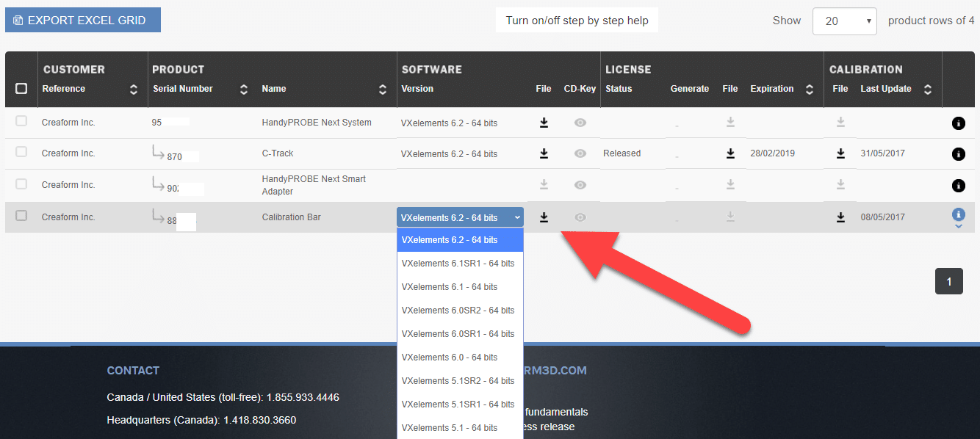Select the Smart Adapter row checkbox
This screenshot has width=980, height=439.
point(21,184)
